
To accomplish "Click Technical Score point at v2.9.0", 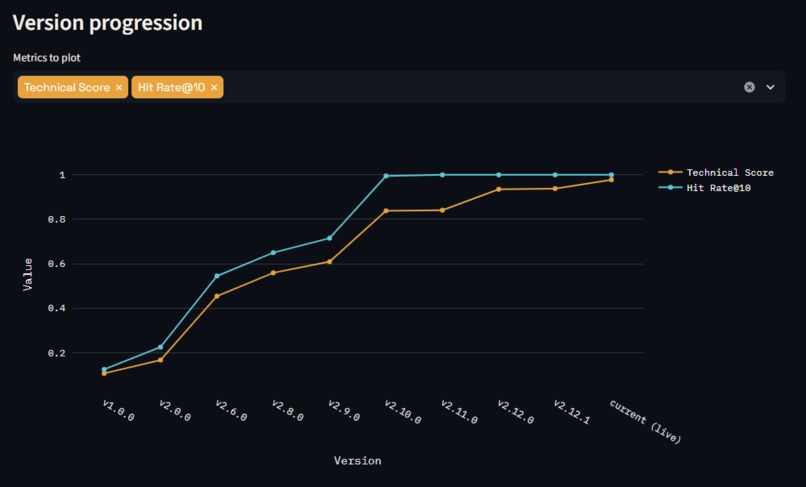I will pos(329,262).
